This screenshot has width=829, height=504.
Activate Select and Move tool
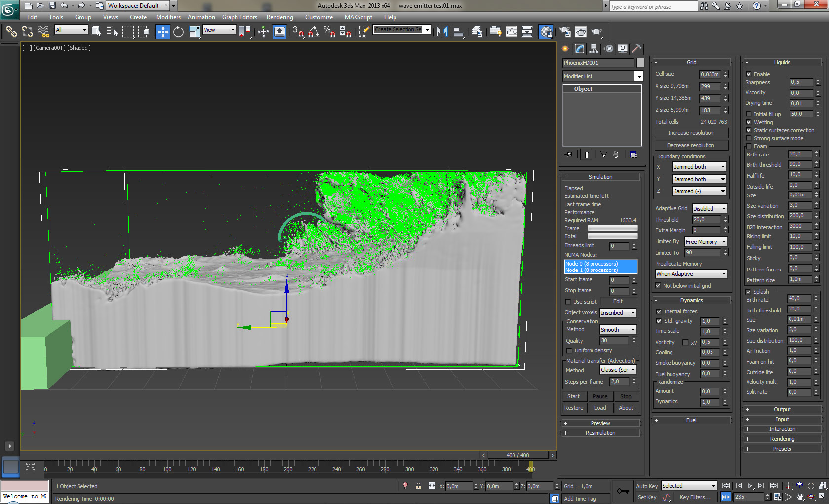coord(162,32)
